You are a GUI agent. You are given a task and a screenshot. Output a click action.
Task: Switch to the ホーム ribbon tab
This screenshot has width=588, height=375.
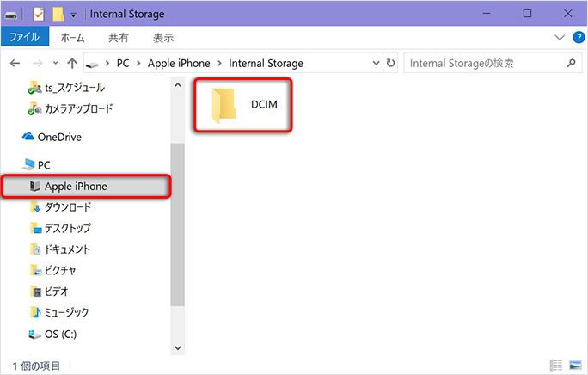point(72,38)
